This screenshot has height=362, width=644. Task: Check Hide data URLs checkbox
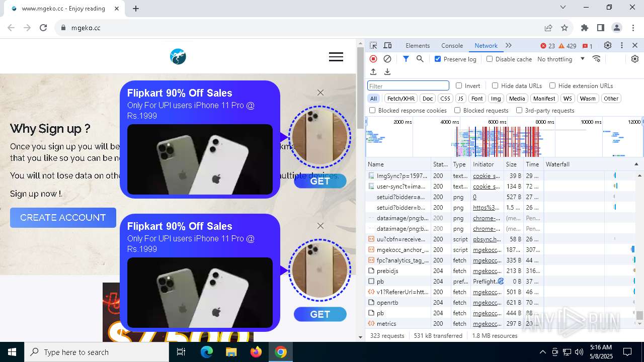[495, 85]
